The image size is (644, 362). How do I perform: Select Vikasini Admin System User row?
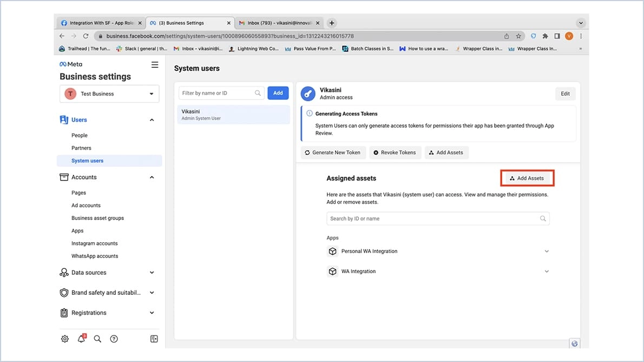pos(233,114)
